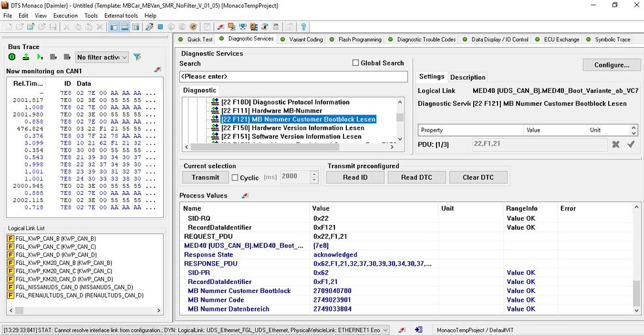The width and height of the screenshot is (644, 335).
Task: Click diagnostic tree scroll up arrow
Action: coord(400,101)
